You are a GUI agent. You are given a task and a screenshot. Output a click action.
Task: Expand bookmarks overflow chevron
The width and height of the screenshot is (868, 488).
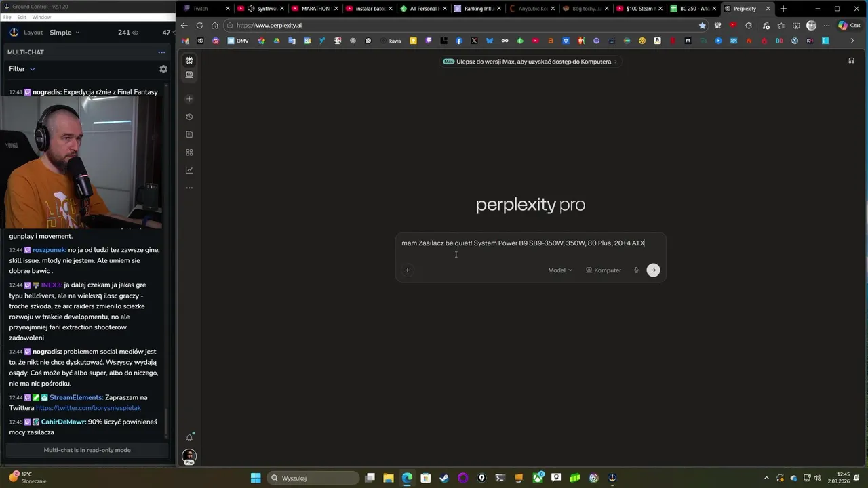[852, 41]
